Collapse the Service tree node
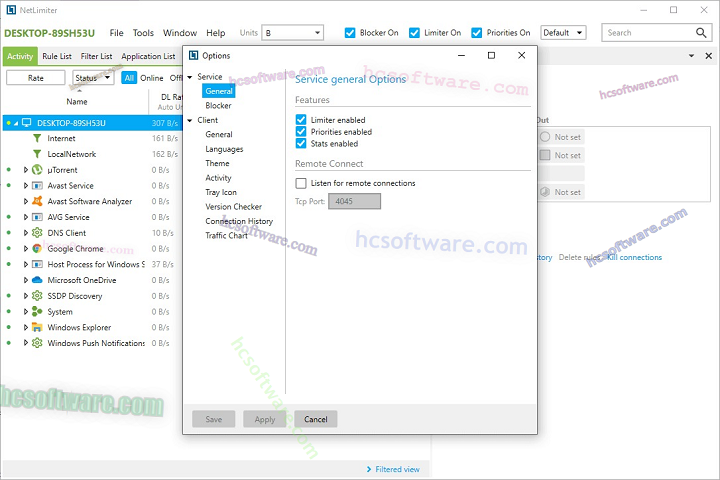720x480 pixels. 190,77
